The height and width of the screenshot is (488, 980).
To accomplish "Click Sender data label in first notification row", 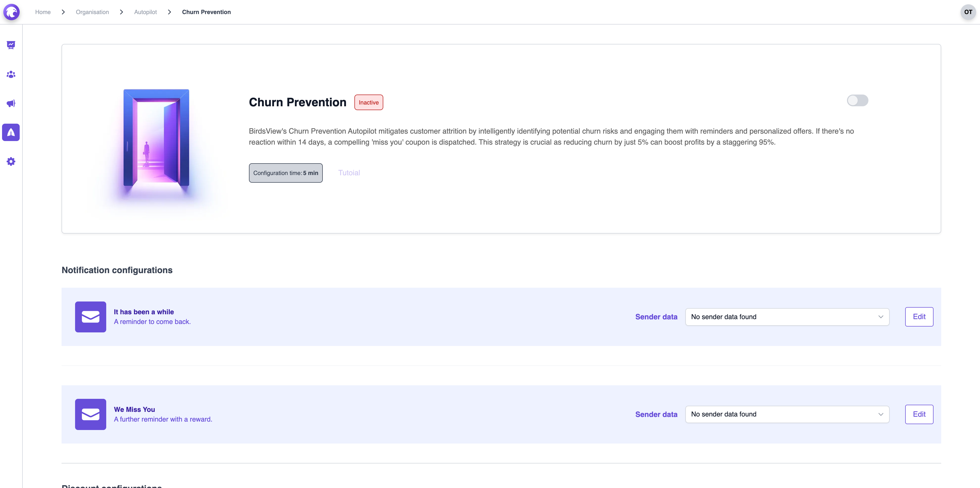I will point(656,317).
